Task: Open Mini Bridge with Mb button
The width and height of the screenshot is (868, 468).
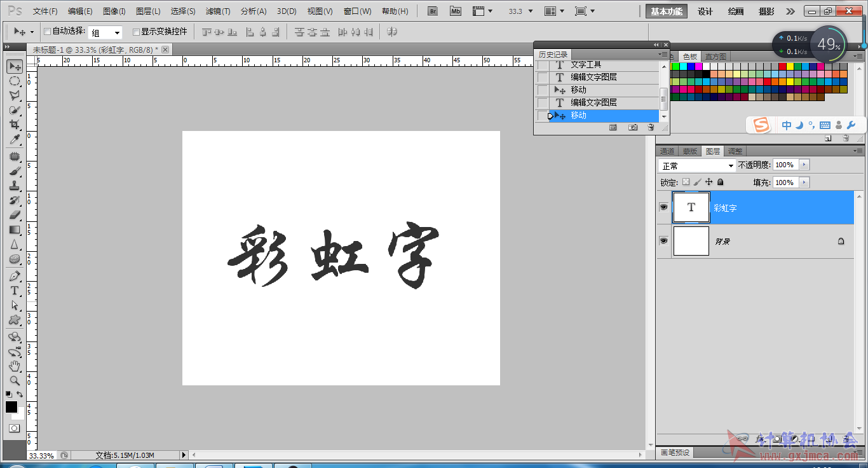Action: point(456,11)
